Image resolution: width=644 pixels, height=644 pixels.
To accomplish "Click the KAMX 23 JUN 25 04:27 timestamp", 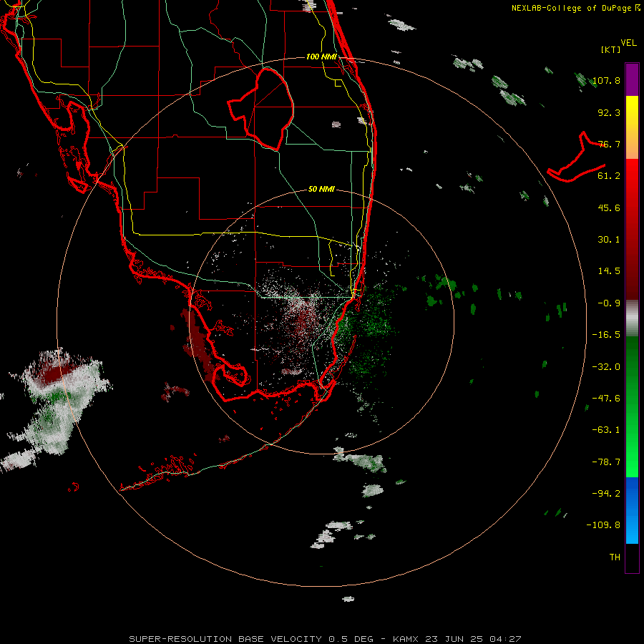I will [x=457, y=639].
